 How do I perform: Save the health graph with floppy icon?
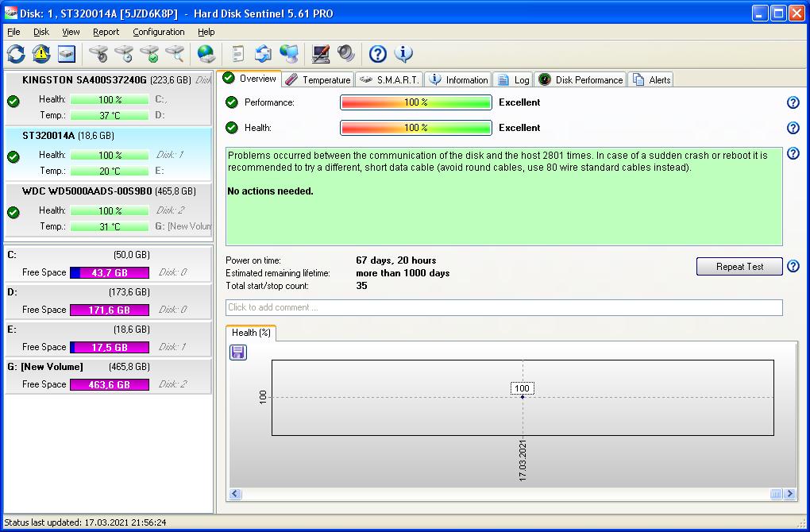coord(238,353)
